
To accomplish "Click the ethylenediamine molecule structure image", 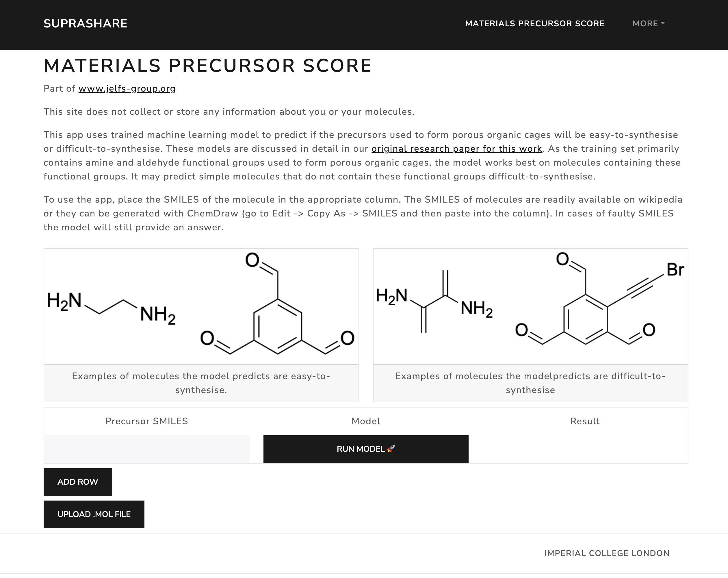I will pos(111,307).
